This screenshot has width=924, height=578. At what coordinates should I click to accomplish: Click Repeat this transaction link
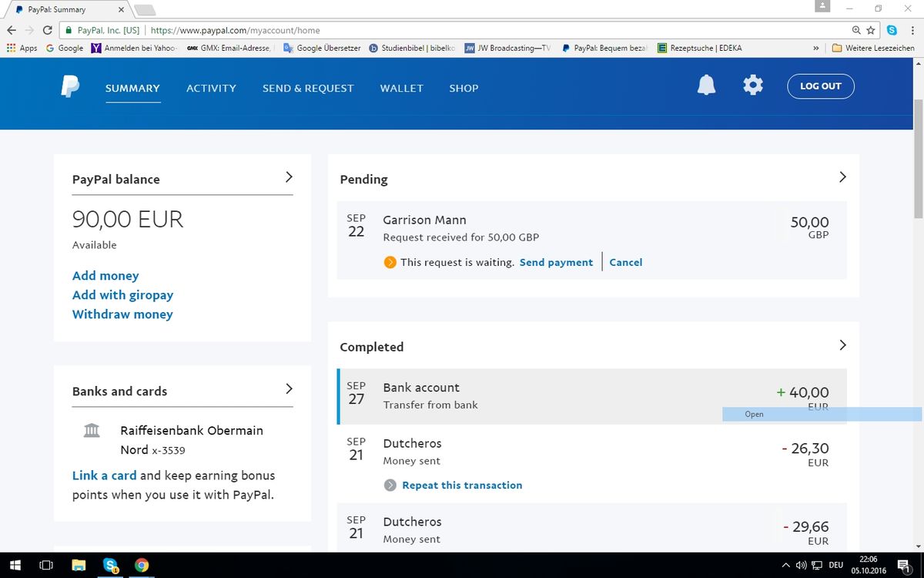462,485
